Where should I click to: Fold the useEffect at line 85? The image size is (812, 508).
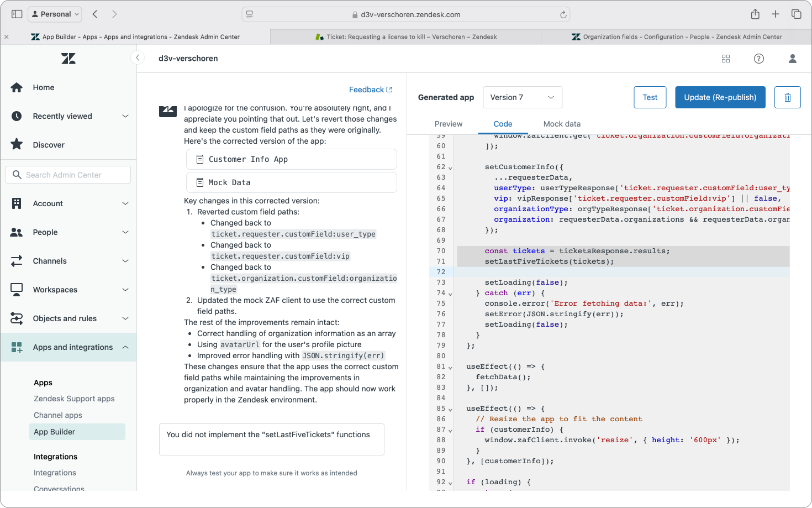click(x=450, y=410)
